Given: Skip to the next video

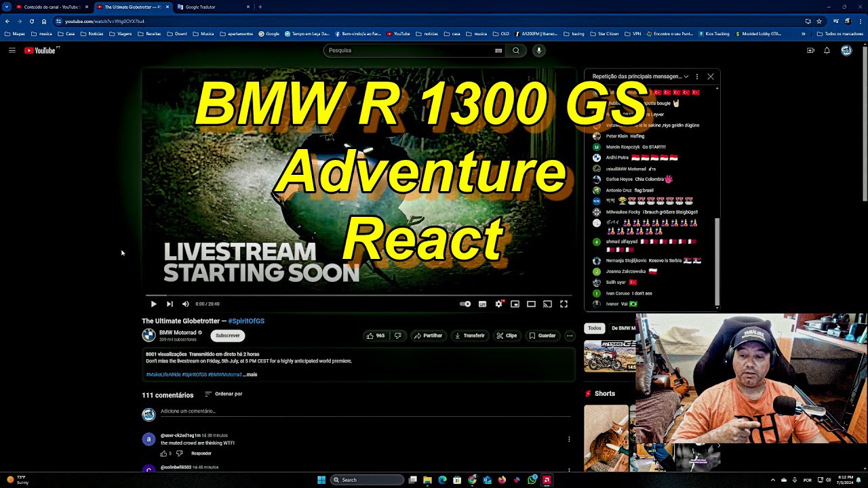Looking at the screenshot, I should coord(170,304).
